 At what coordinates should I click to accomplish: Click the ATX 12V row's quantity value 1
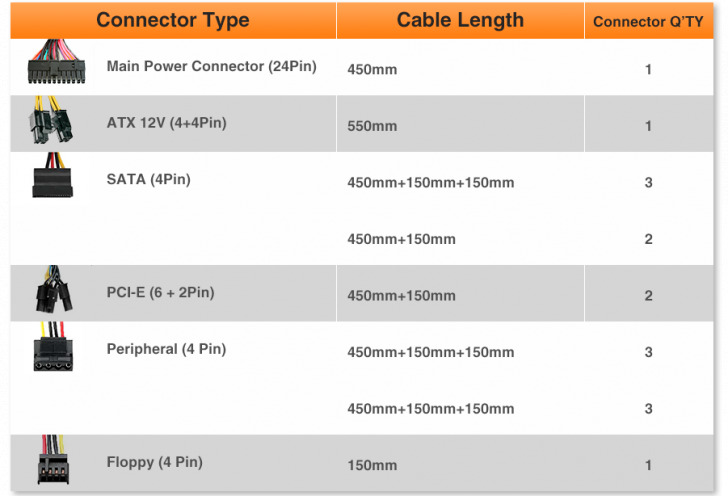649,126
